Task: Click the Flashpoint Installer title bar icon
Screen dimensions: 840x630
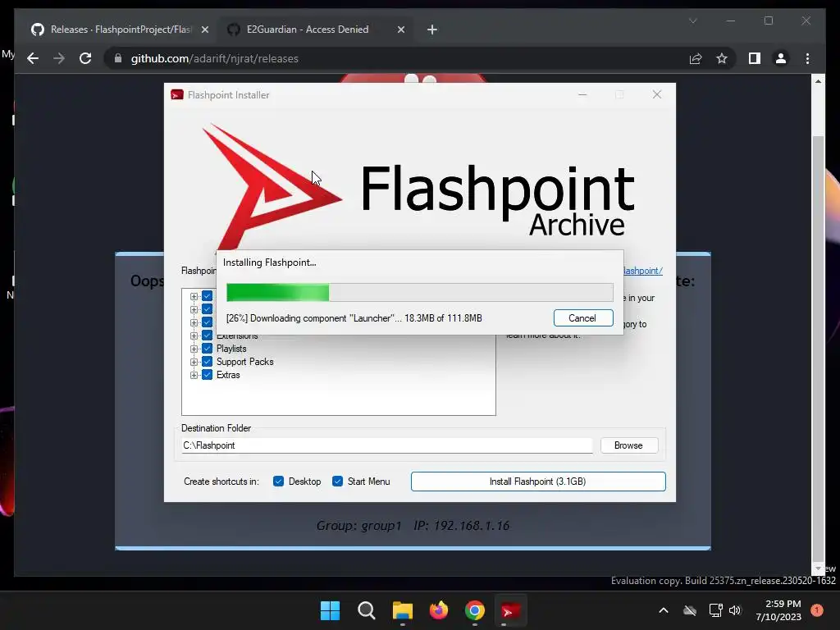Action: pyautogui.click(x=177, y=95)
